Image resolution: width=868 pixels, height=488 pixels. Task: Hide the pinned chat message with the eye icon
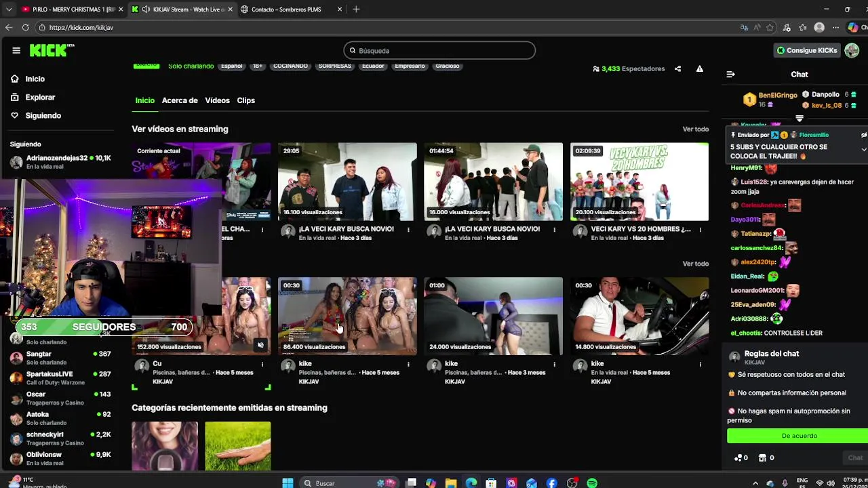864,135
